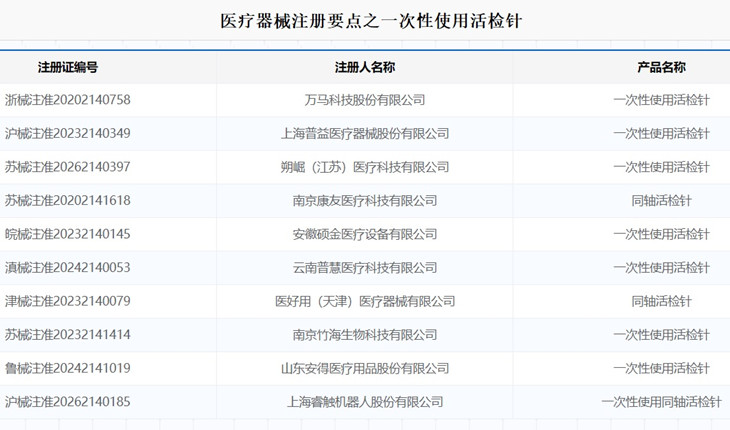Click product name in 上海普益 row
This screenshot has width=730, height=430.
click(661, 133)
